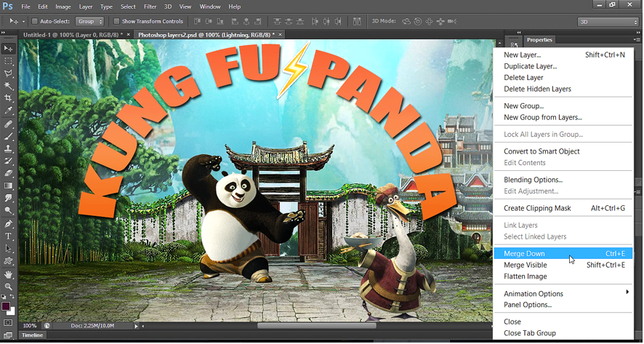Select the Zoom tool in the toolbox
644x344 pixels.
coord(8,287)
